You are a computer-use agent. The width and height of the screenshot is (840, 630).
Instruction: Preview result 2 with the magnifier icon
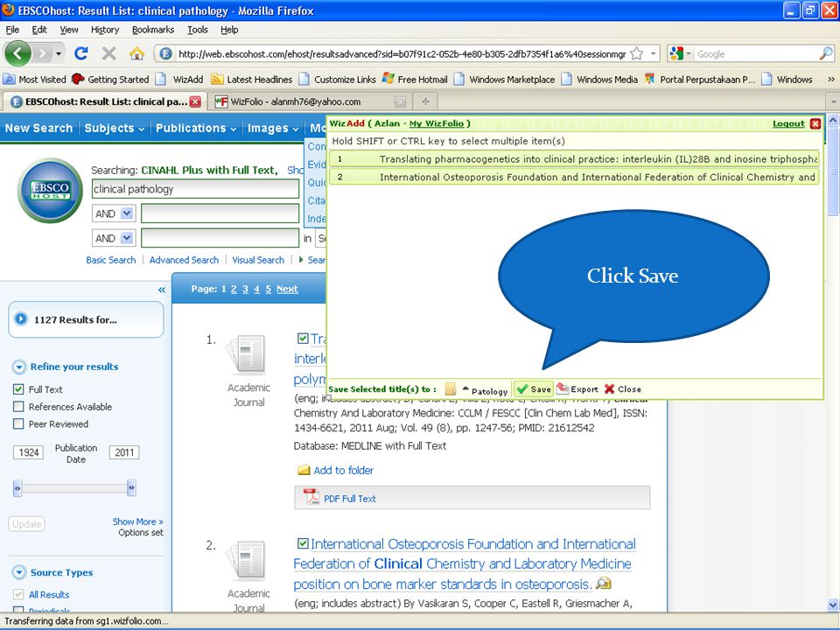click(603, 583)
